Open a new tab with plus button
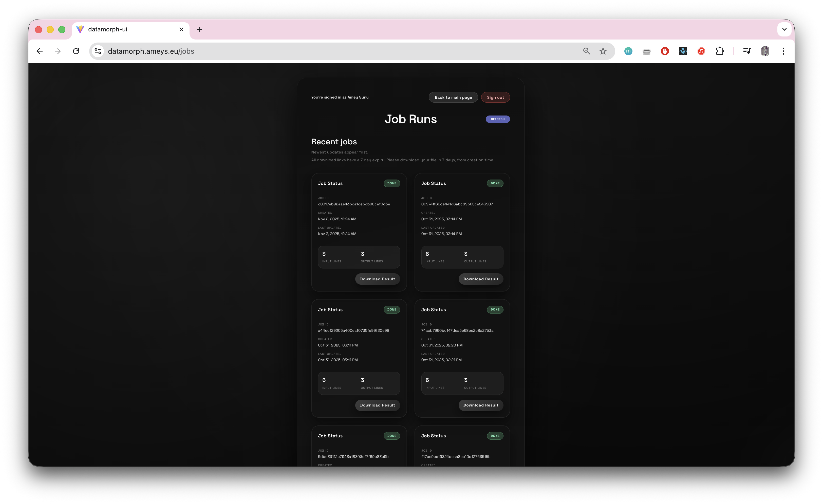 tap(200, 29)
